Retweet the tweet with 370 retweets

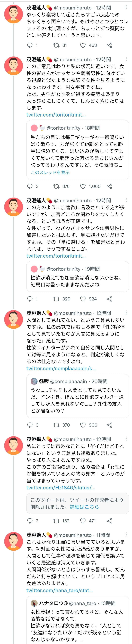[56, 425]
